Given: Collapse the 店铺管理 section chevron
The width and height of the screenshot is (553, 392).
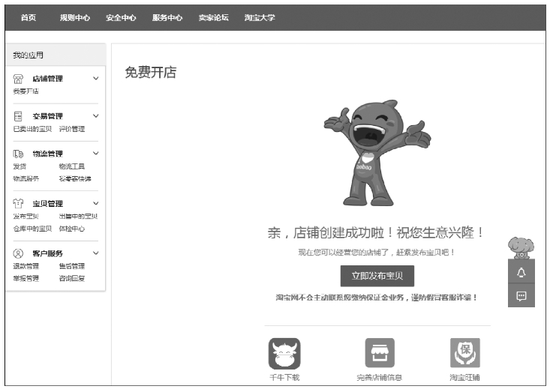Looking at the screenshot, I should pyautogui.click(x=95, y=78).
